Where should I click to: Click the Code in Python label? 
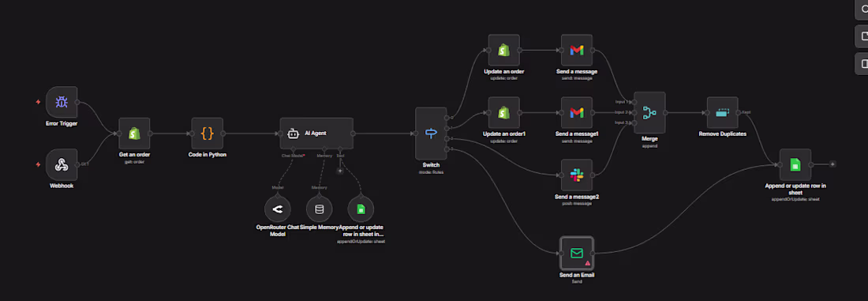pos(207,155)
